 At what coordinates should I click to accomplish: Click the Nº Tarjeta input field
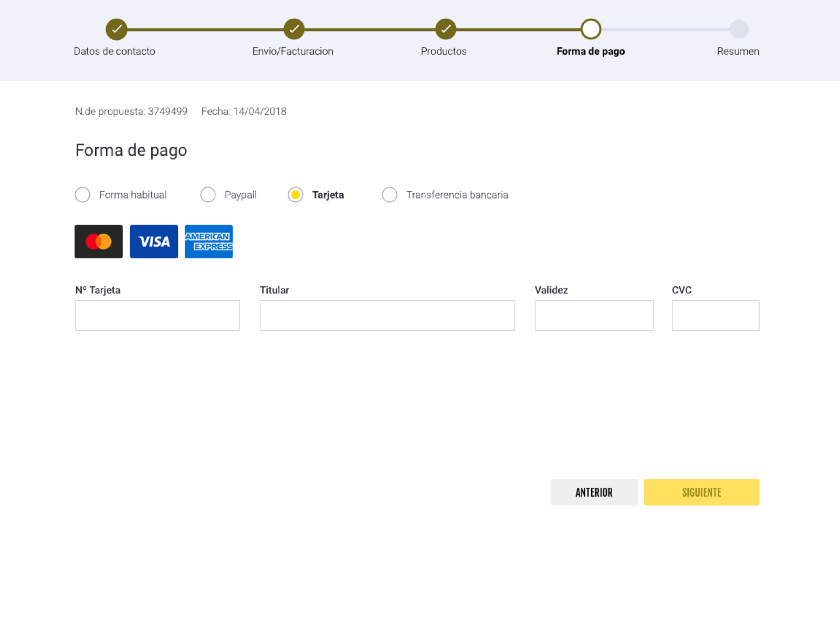click(157, 316)
